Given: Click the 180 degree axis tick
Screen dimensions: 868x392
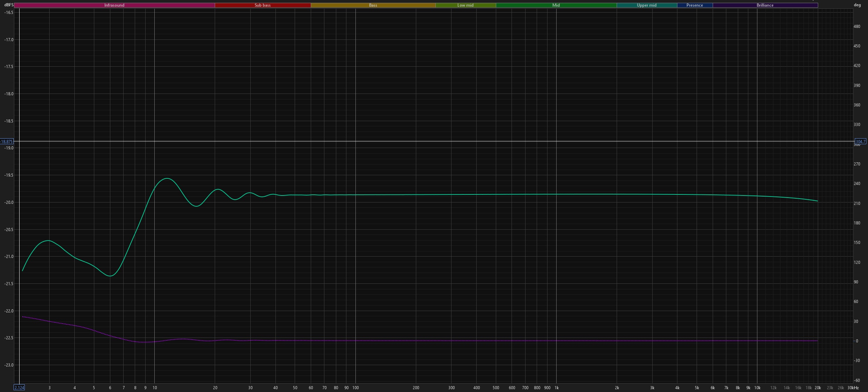Looking at the screenshot, I should click(x=857, y=223).
